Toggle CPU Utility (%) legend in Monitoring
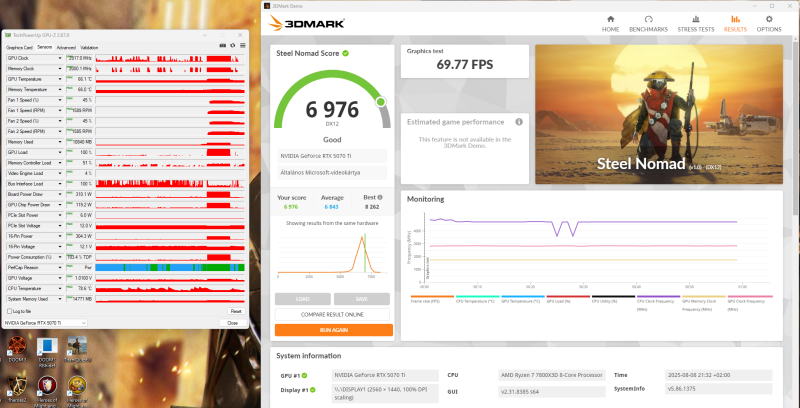 613,299
